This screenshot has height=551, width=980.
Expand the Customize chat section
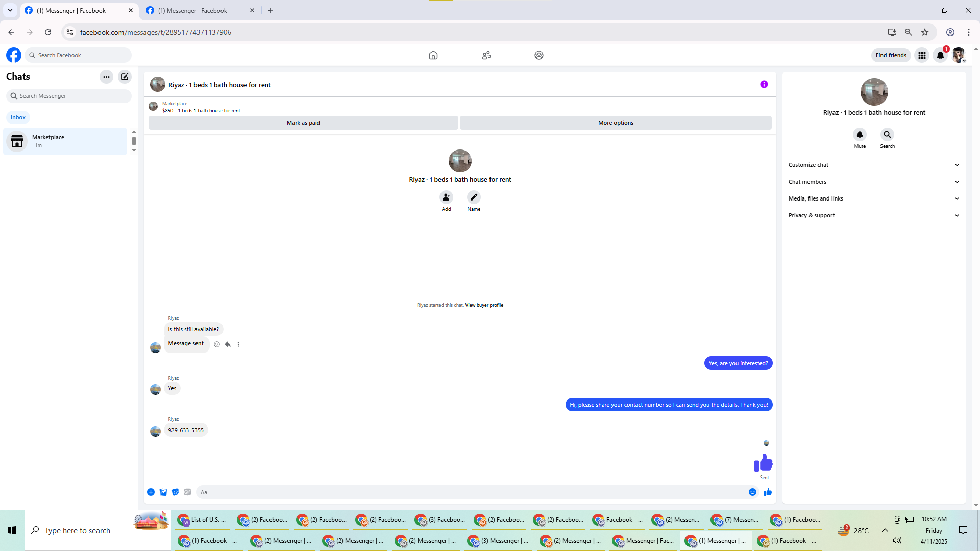874,165
